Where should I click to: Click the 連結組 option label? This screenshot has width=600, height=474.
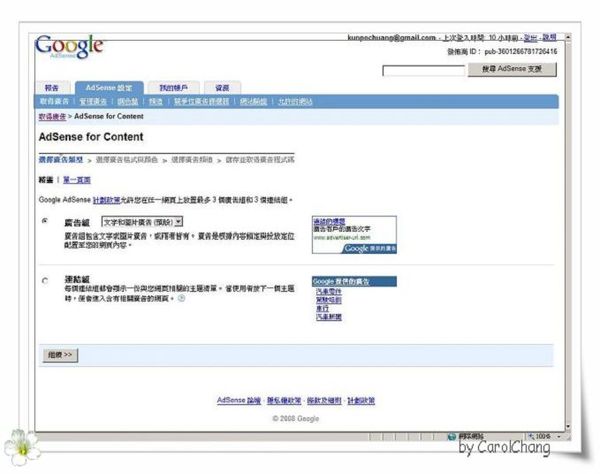pyautogui.click(x=77, y=279)
